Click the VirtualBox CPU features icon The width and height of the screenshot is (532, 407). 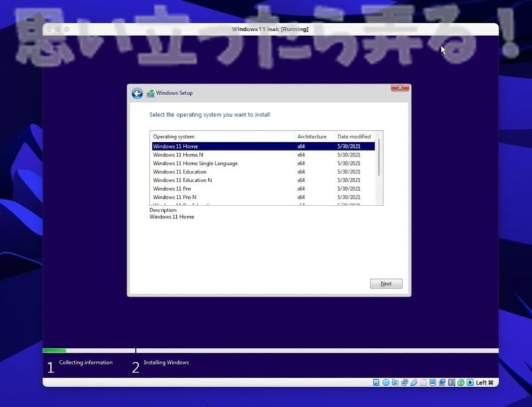coord(452,382)
